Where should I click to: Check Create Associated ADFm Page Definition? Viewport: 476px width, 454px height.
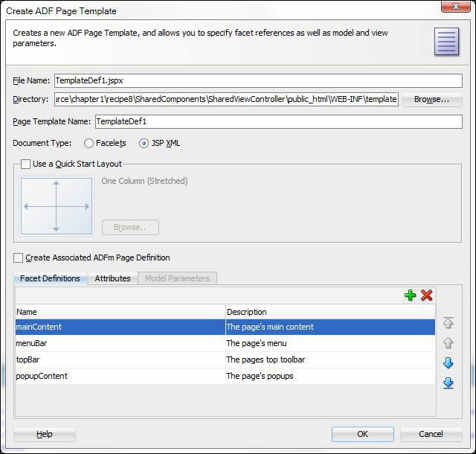click(x=18, y=258)
